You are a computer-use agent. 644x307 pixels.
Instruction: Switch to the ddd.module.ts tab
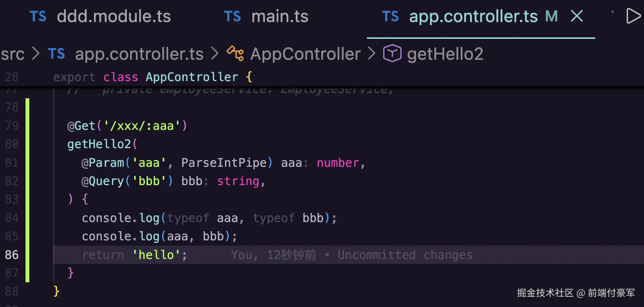(113, 17)
